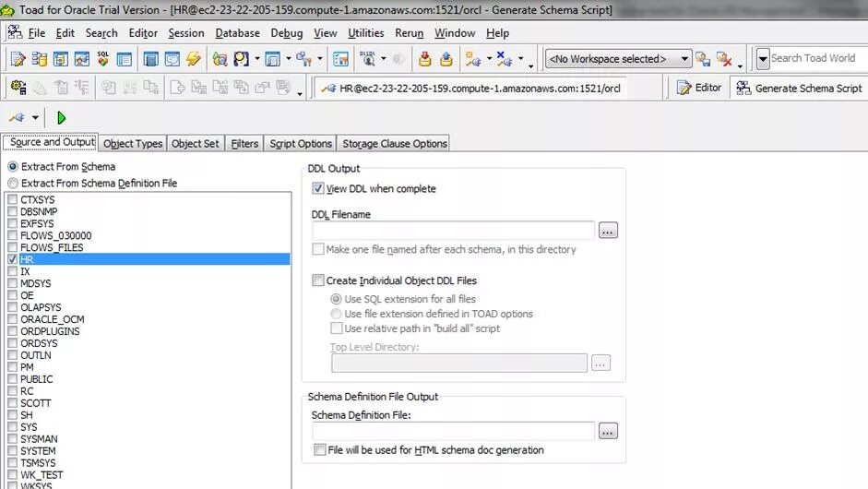Viewport: 868px width, 489px height.
Task: Switch to Storage Clause Options tab
Action: coord(394,143)
